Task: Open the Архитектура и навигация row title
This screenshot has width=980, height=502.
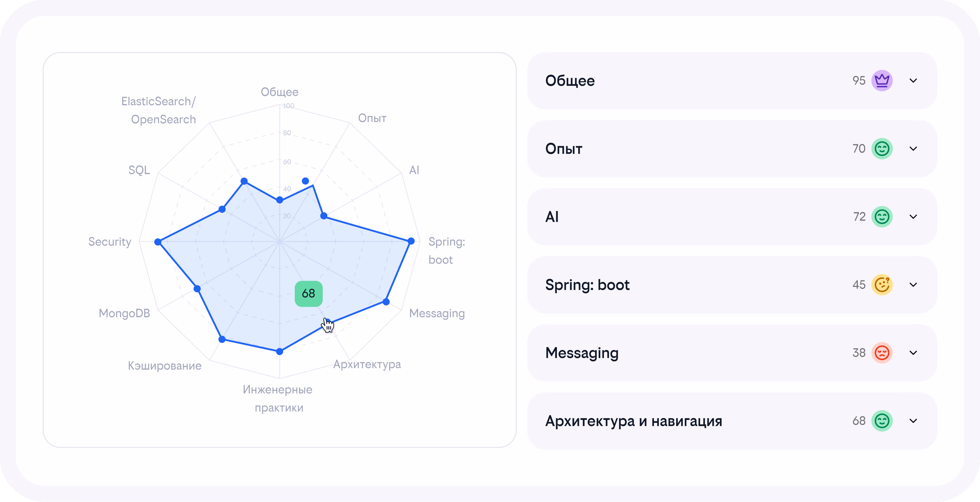Action: pos(634,421)
